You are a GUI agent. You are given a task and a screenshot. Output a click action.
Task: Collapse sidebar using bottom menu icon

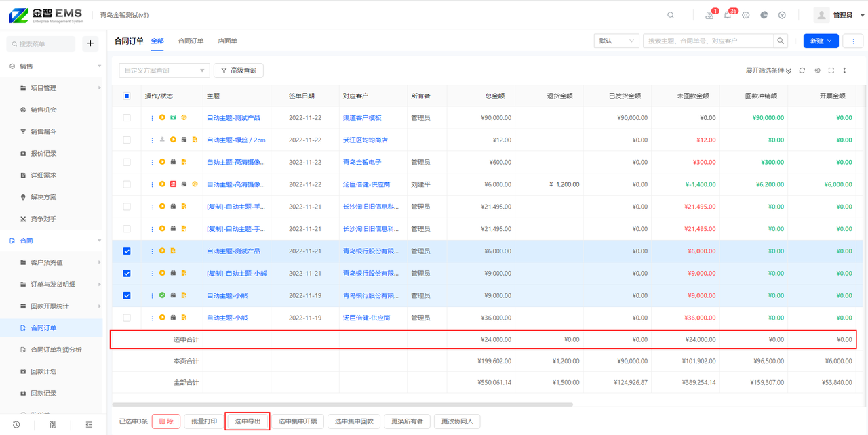(89, 425)
